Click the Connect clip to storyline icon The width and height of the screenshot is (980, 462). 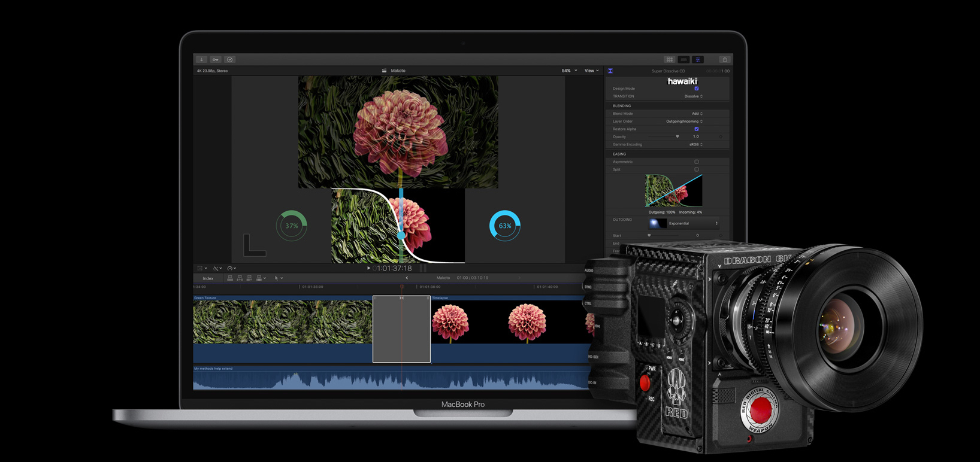pyautogui.click(x=230, y=278)
